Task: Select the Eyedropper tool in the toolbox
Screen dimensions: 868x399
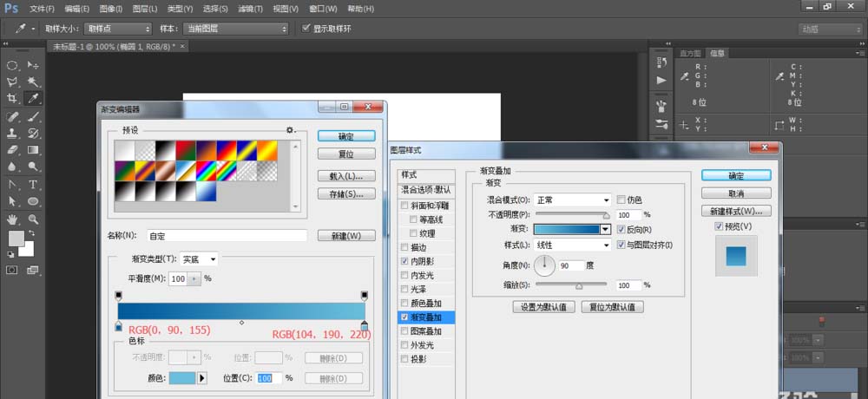Action: 33,99
